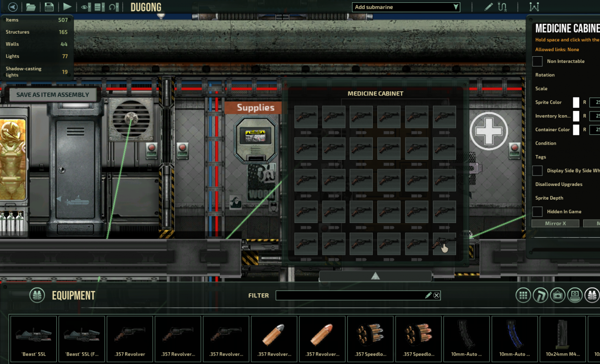Start test run with the play icon
Viewport: 600px width, 364px height.
coord(67,7)
